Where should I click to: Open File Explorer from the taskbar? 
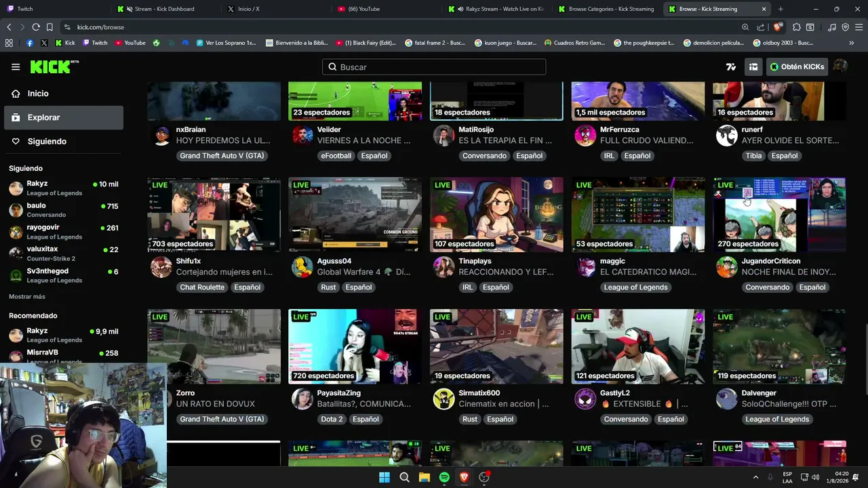[425, 477]
